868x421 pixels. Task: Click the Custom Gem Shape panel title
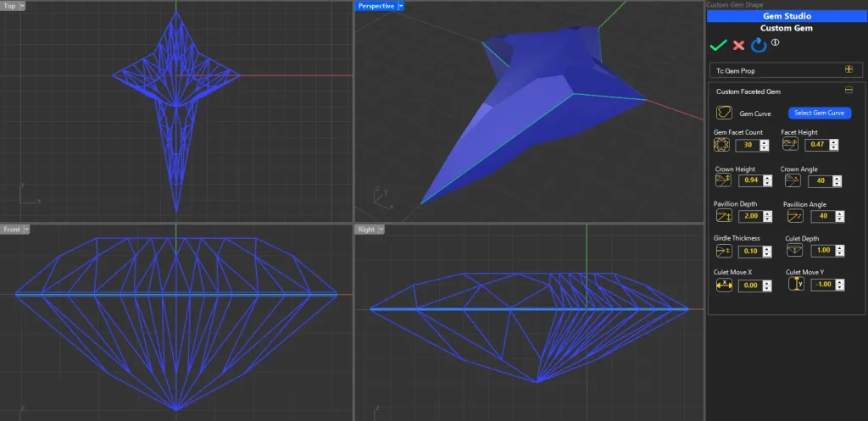click(734, 4)
